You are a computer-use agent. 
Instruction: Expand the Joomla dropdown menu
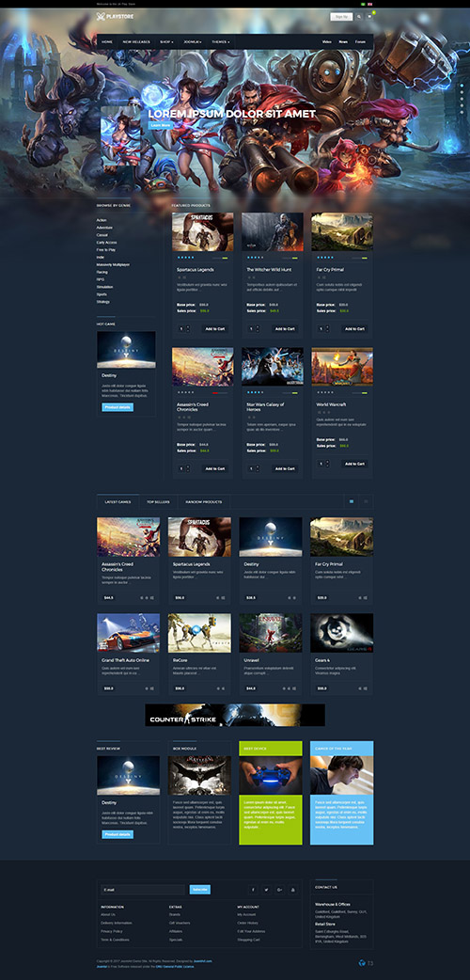[x=193, y=42]
